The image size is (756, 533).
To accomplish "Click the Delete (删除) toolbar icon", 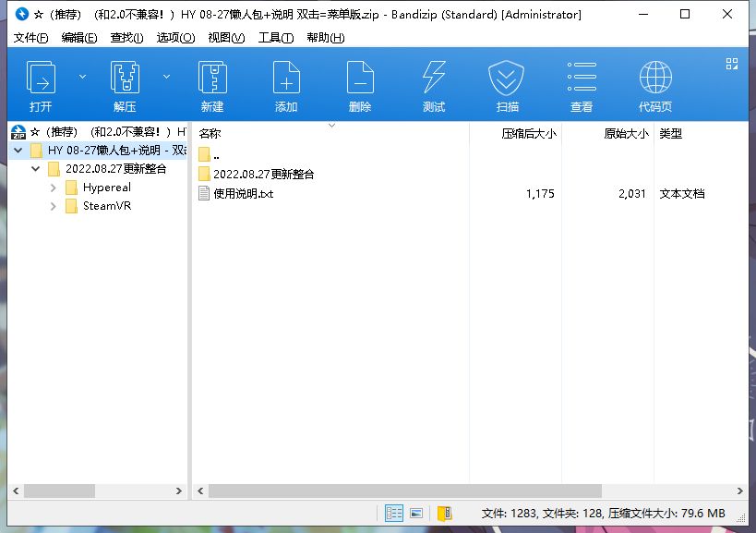I will [x=360, y=86].
